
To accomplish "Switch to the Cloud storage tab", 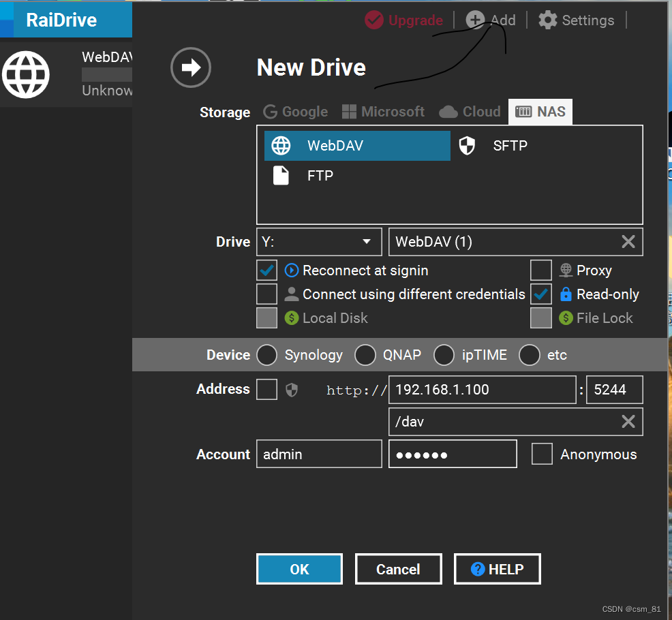I will [x=470, y=112].
